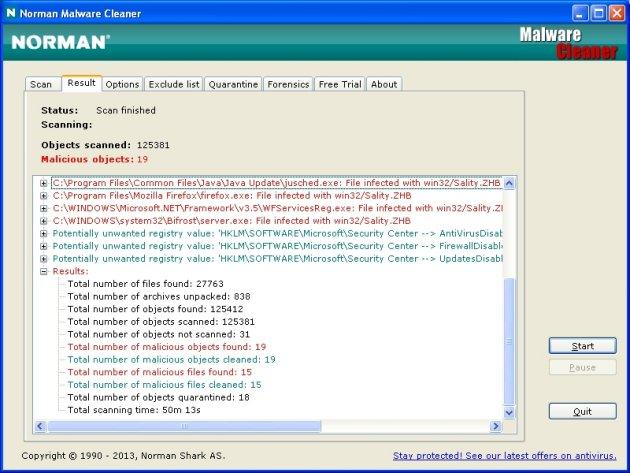The image size is (630, 473).
Task: Select 'Total number of archives unpacked: 838'
Action: pos(159,297)
